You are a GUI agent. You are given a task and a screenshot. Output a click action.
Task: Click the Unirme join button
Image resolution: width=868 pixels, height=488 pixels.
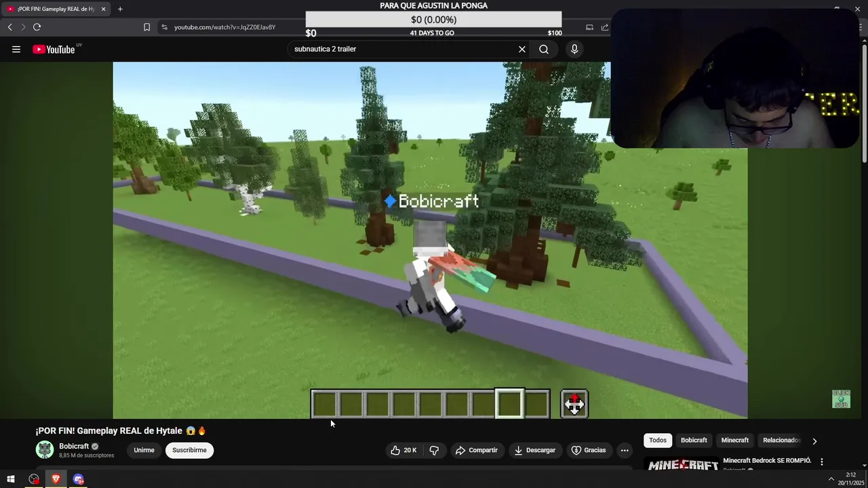(x=144, y=450)
